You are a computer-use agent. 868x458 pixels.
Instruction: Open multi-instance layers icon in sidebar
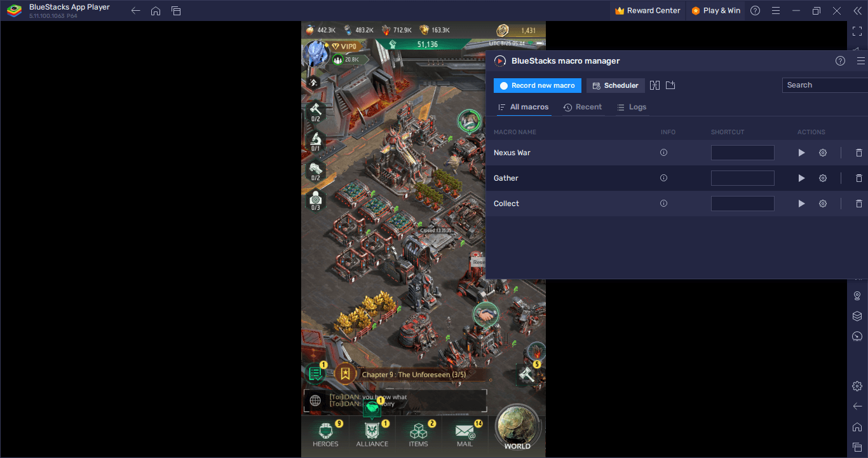pos(857,316)
